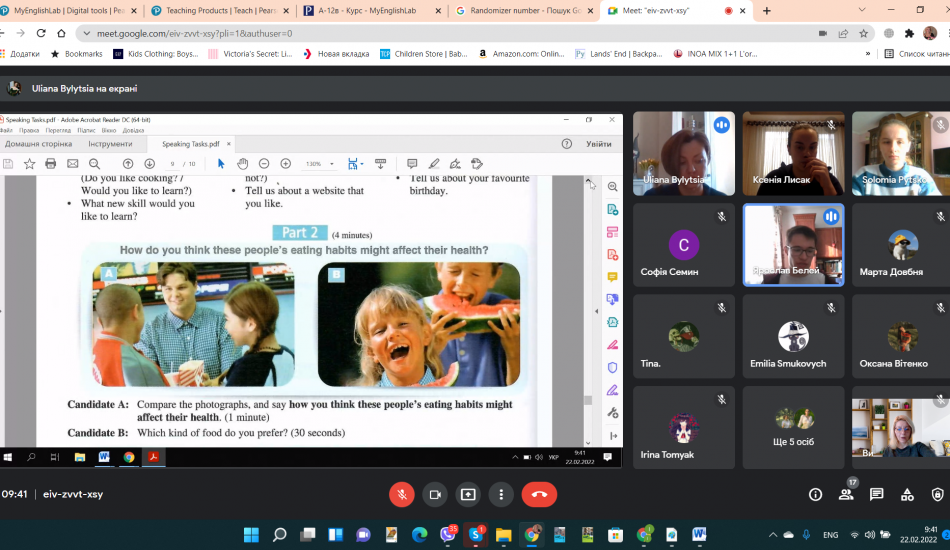Unmute the microphone in Meet
The width and height of the screenshot is (950, 550).
(402, 494)
